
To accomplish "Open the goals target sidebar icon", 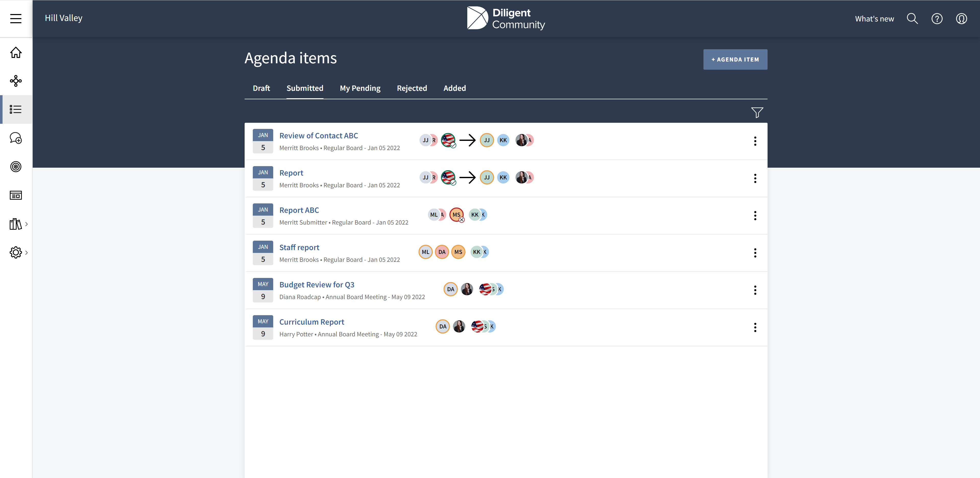I will pyautogui.click(x=16, y=167).
